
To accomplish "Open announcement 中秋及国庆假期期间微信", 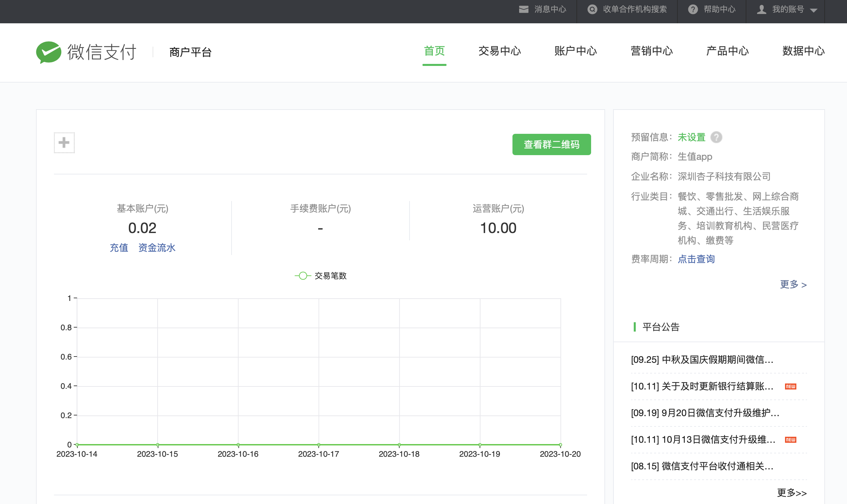I will tap(702, 360).
